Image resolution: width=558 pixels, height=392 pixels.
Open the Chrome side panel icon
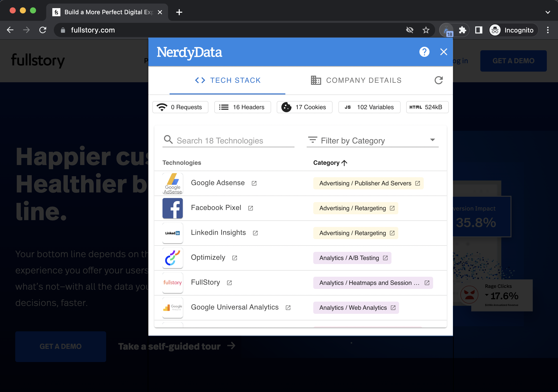coord(479,30)
